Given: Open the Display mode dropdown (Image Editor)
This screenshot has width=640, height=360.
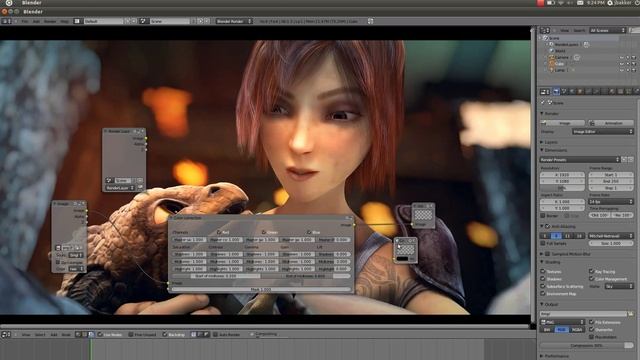Looking at the screenshot, I should 602,131.
